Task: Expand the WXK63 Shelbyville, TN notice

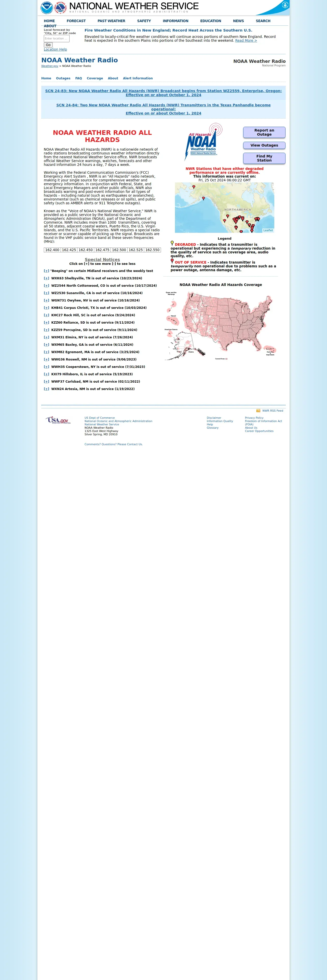Action: click(x=46, y=279)
